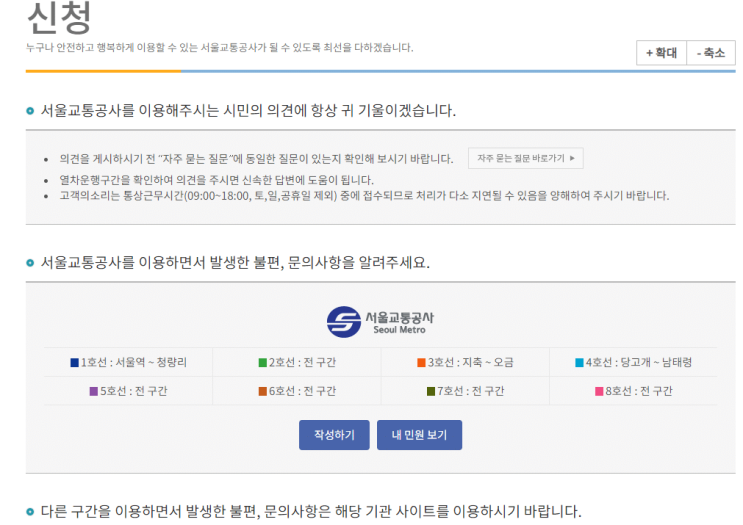The width and height of the screenshot is (743, 525).
Task: Click the +확대 zoom in button
Action: coord(661,53)
